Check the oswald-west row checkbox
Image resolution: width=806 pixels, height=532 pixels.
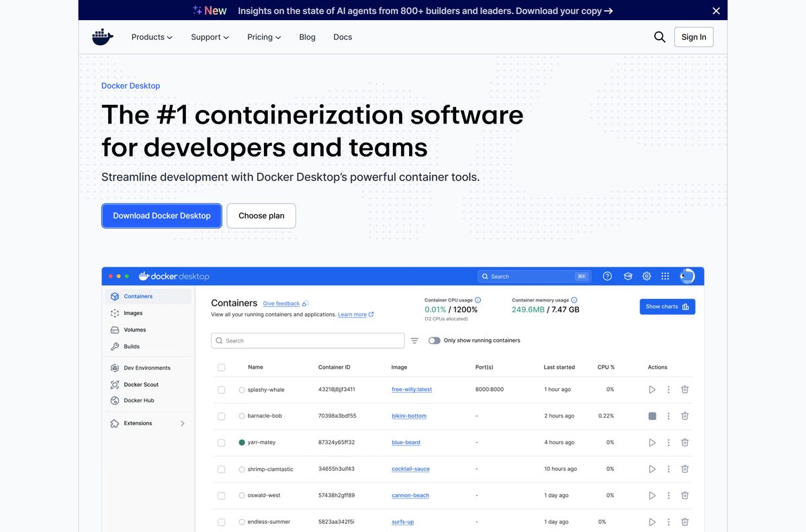[x=222, y=495]
